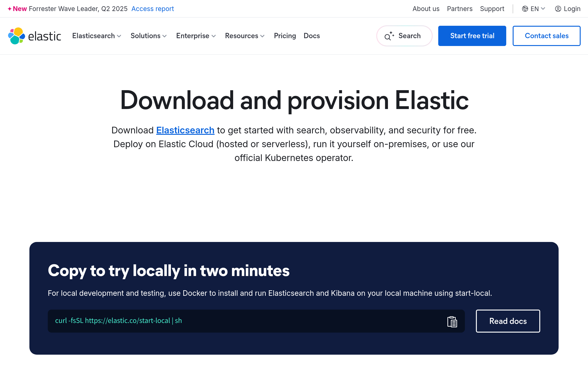This screenshot has height=368, width=588.
Task: Click the Forrester Wave Leader announcement text
Action: (x=78, y=9)
